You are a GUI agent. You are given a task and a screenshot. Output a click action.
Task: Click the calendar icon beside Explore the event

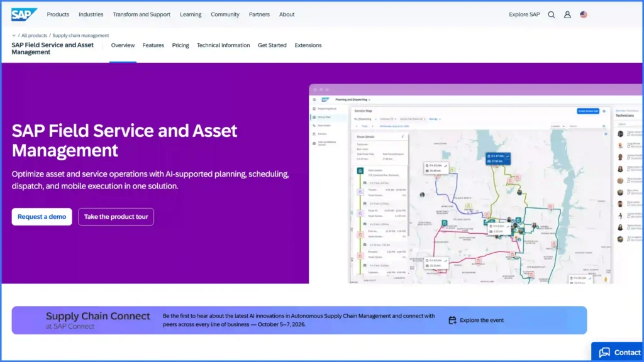(452, 320)
